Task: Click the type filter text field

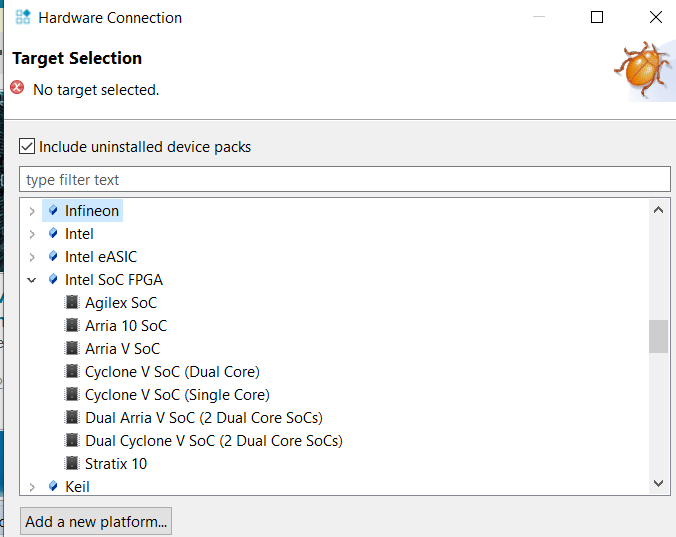Action: point(344,180)
